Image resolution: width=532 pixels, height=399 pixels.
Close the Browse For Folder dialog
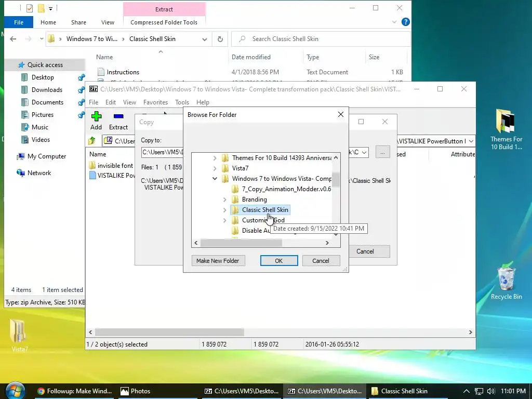(x=341, y=115)
